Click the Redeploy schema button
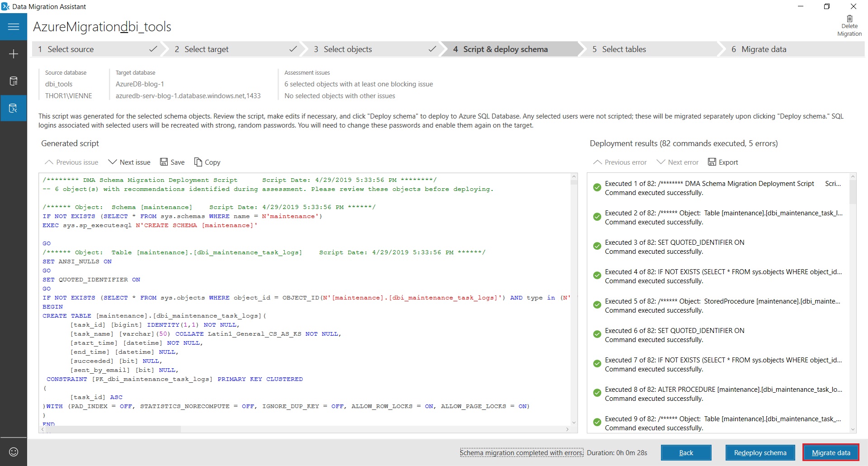 760,452
